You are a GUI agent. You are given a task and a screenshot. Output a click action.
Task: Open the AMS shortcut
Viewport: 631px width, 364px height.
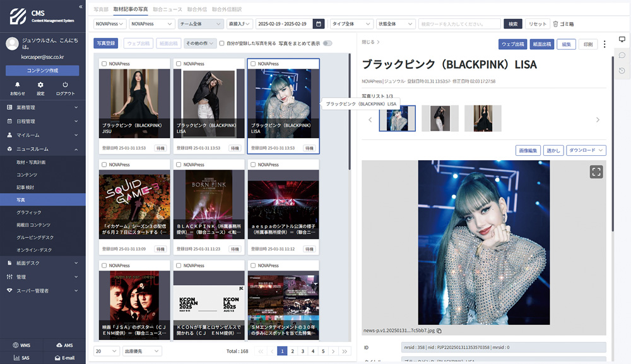pyautogui.click(x=64, y=345)
